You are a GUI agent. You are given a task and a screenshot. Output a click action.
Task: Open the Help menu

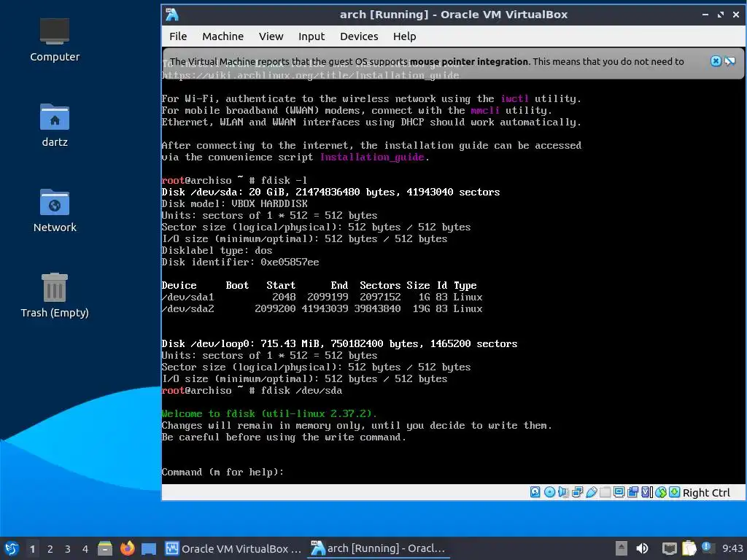click(404, 36)
